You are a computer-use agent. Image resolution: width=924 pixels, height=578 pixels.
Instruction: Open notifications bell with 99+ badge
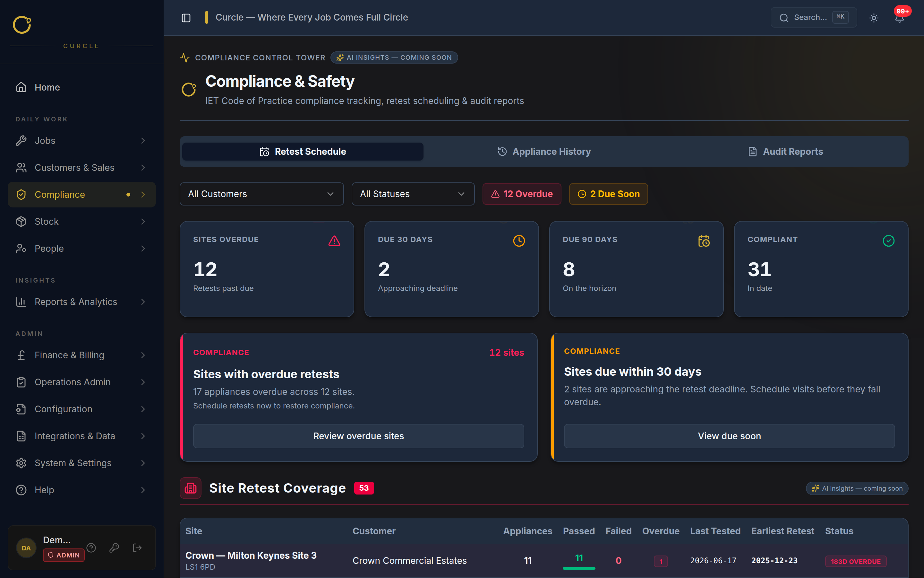900,18
